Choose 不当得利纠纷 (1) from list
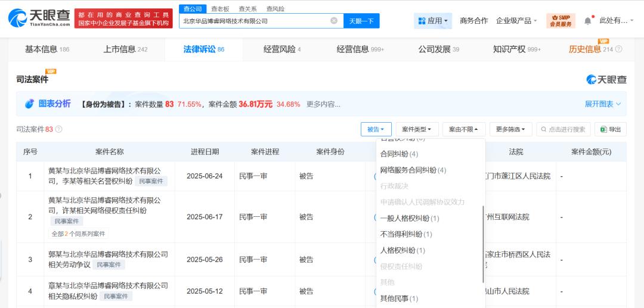644x308 pixels. coord(405,234)
